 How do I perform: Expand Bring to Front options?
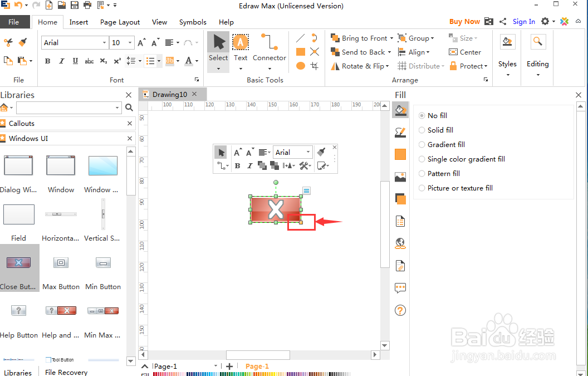pos(391,38)
